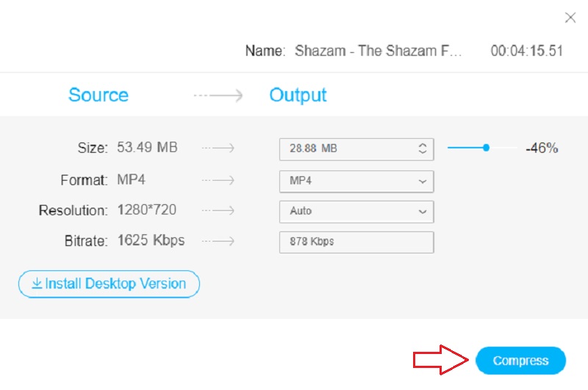Image resolution: width=588 pixels, height=390 pixels.
Task: Click the arrow beside 1625 Kbps bitrate
Action: [x=218, y=241]
